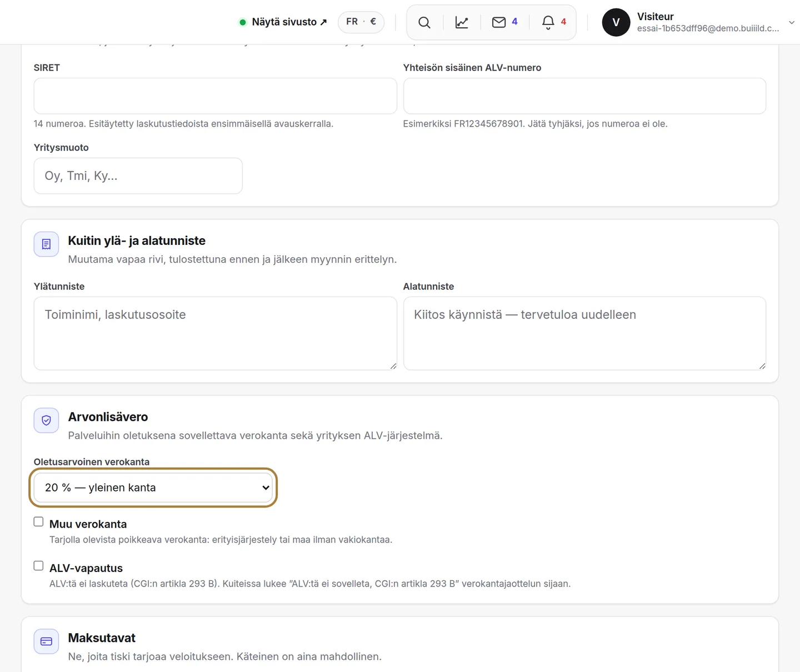
Task: Tick the ALV-vapautus checkbox
Action: coord(38,565)
